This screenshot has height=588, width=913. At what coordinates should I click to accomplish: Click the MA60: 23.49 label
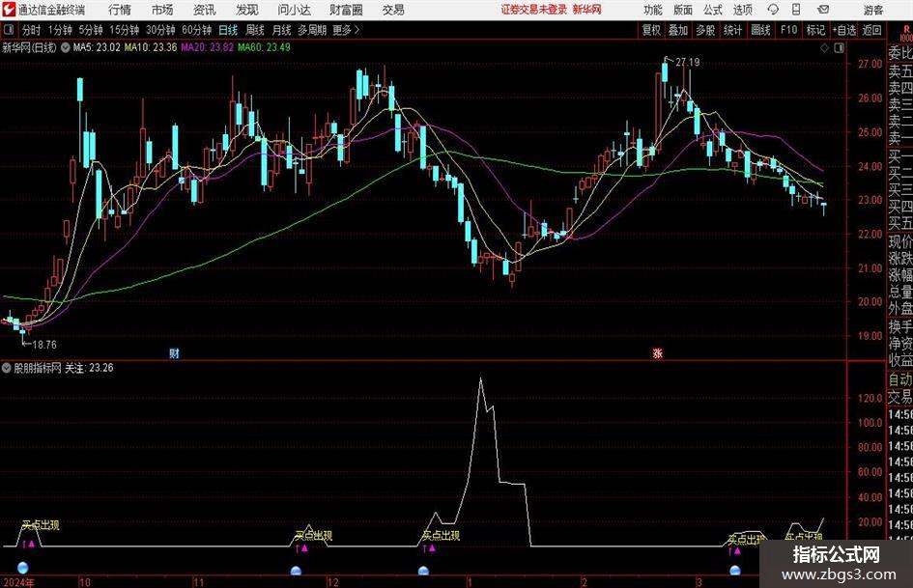click(264, 47)
